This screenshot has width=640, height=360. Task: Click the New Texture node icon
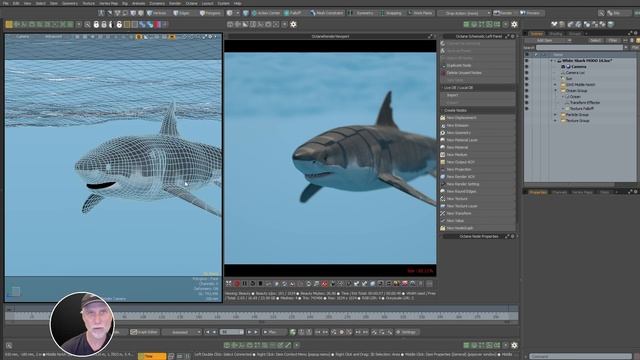pyautogui.click(x=443, y=199)
